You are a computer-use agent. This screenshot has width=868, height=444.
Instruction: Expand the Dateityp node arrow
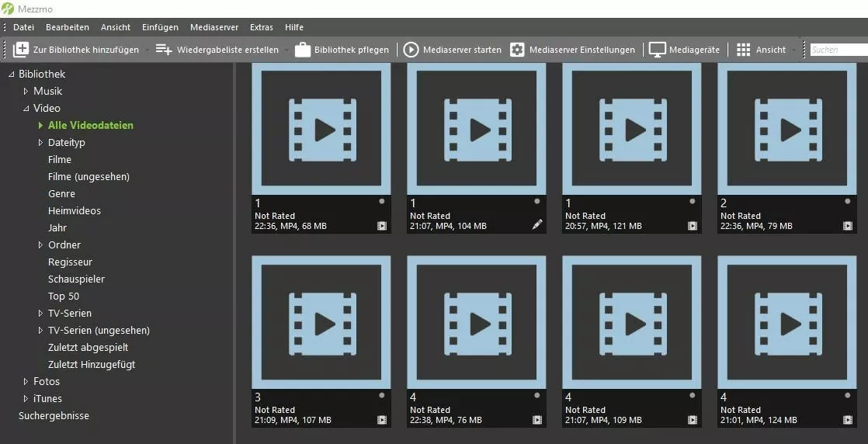40,142
